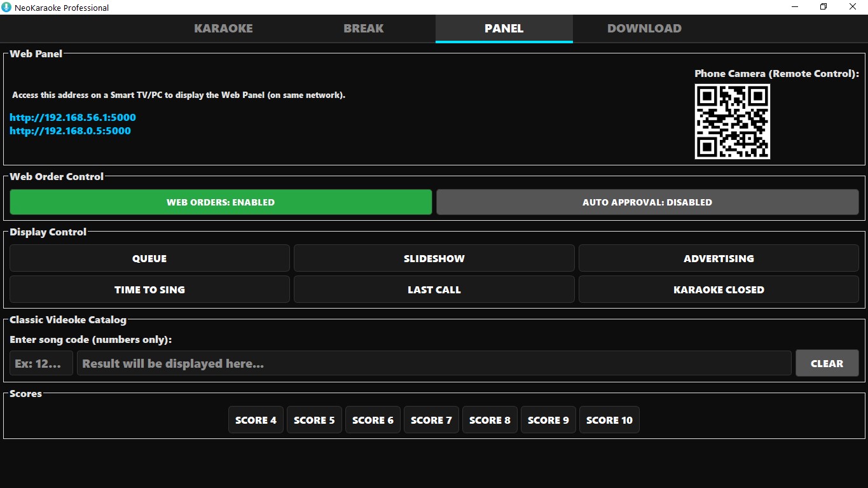Click the NeoKaraoke app icon in title bar
Screen dimensions: 868x488
(6, 8)
